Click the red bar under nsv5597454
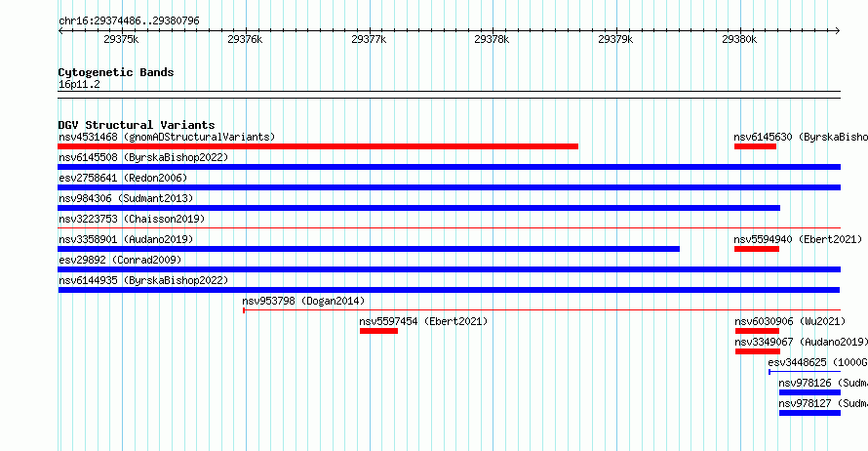Image resolution: width=868 pixels, height=451 pixels. click(x=378, y=331)
